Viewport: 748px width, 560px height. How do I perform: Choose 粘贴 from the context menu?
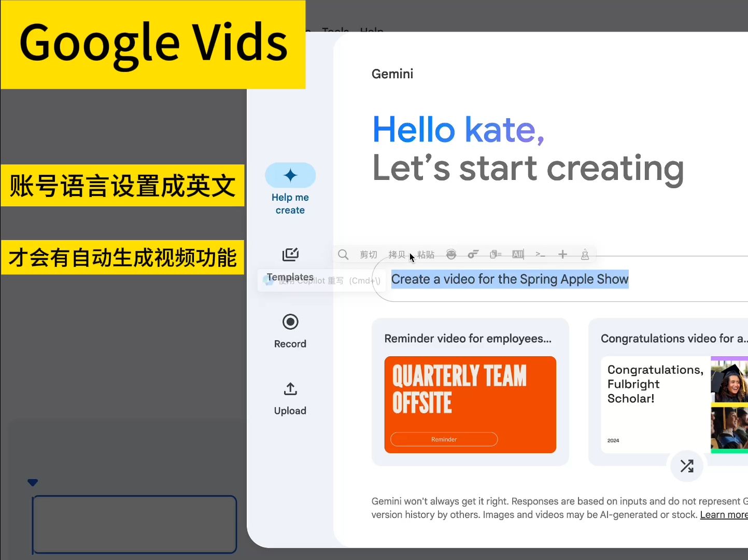426,254
